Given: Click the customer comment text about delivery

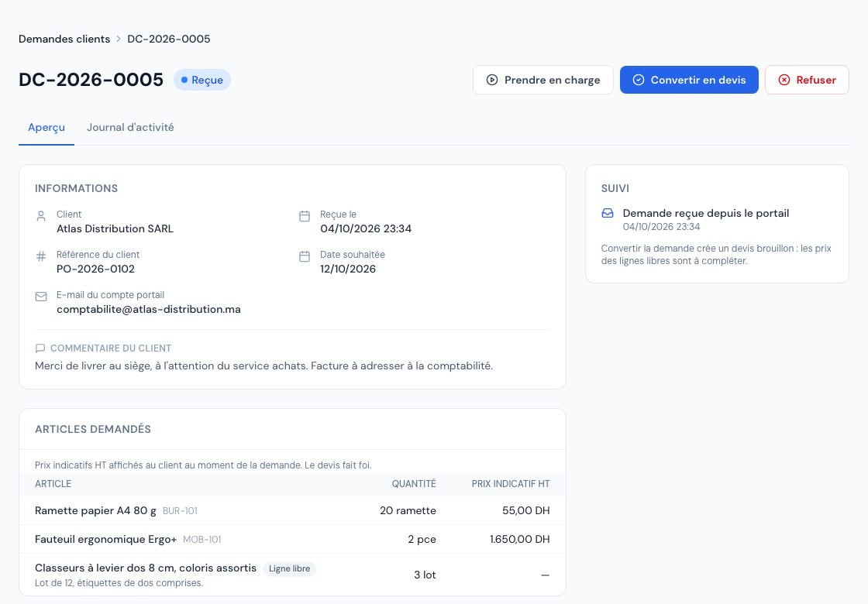Looking at the screenshot, I should 263,365.
